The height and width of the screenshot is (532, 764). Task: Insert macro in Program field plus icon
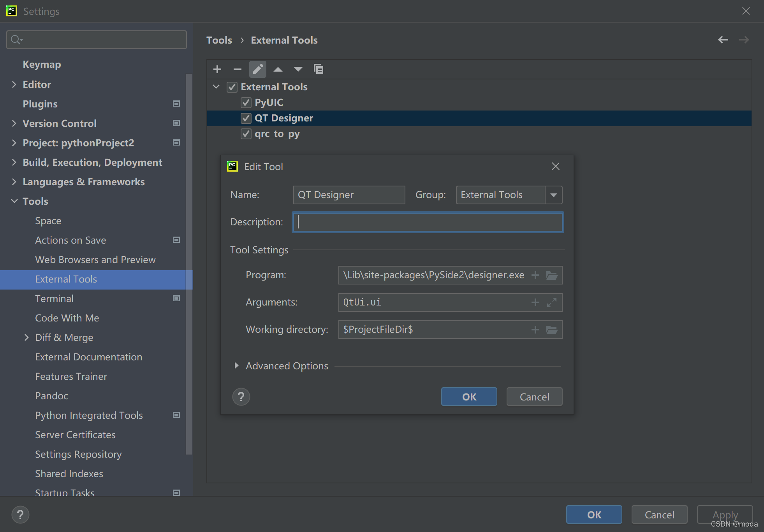[x=535, y=275]
